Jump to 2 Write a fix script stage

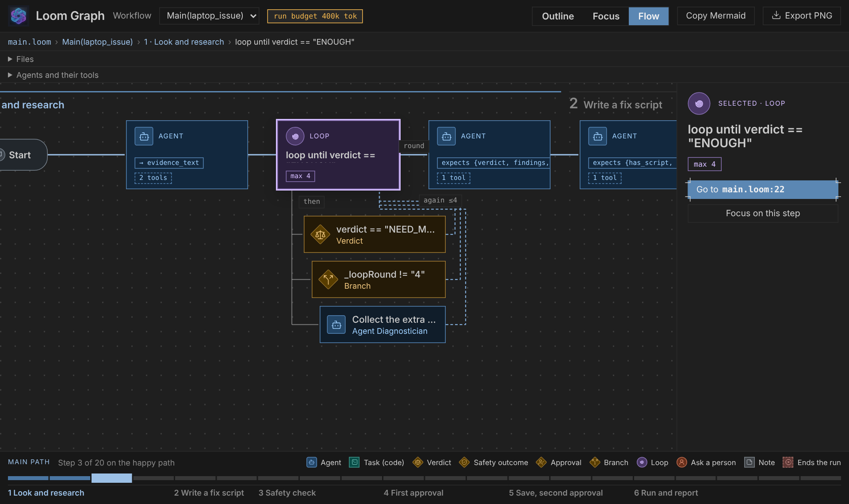coord(209,493)
